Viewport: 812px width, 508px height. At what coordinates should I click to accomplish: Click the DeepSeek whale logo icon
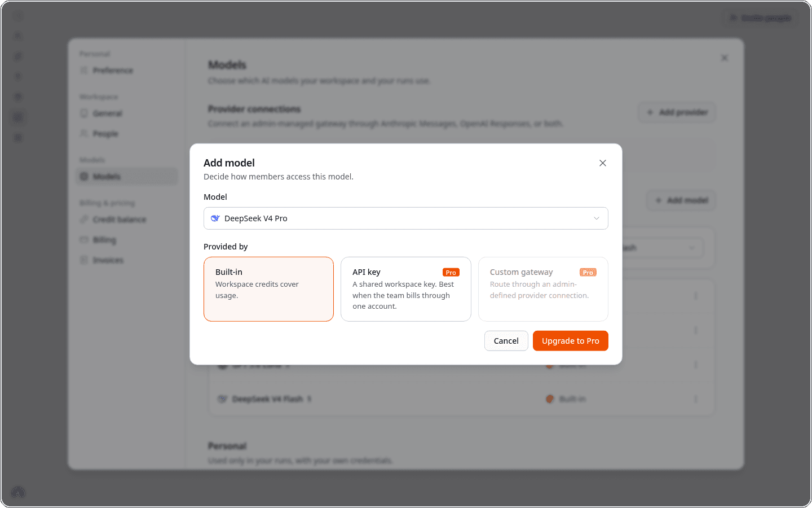click(215, 218)
